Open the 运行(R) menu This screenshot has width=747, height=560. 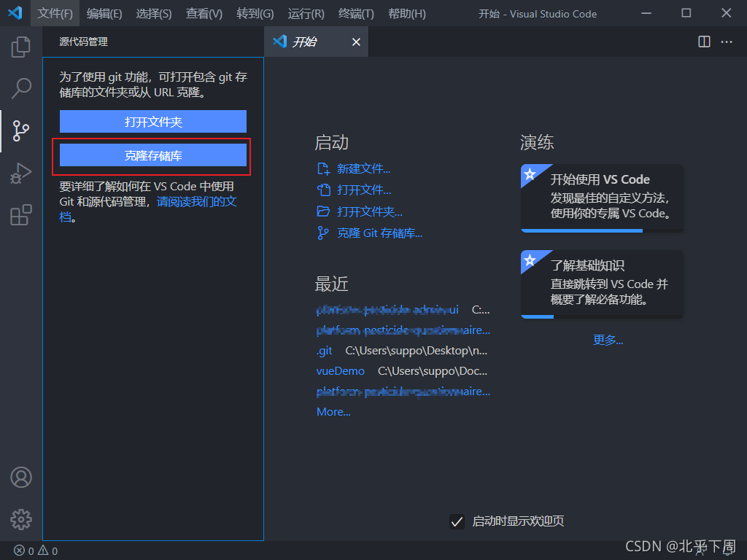306,13
